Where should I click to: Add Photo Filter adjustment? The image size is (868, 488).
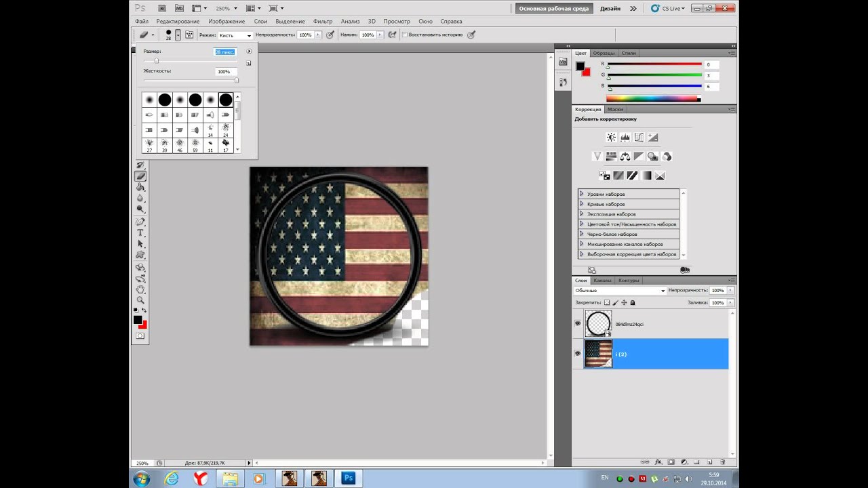pyautogui.click(x=652, y=156)
